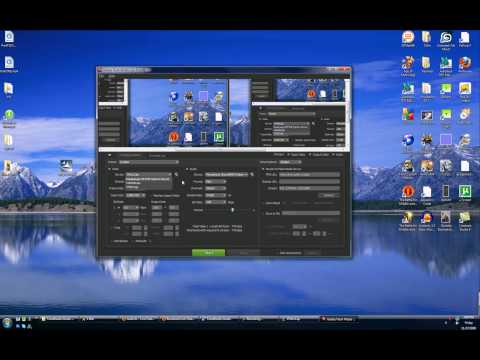Screen dimensions: 480x360
Task: Open the video Input Size dropdown
Action: [x=135, y=195]
